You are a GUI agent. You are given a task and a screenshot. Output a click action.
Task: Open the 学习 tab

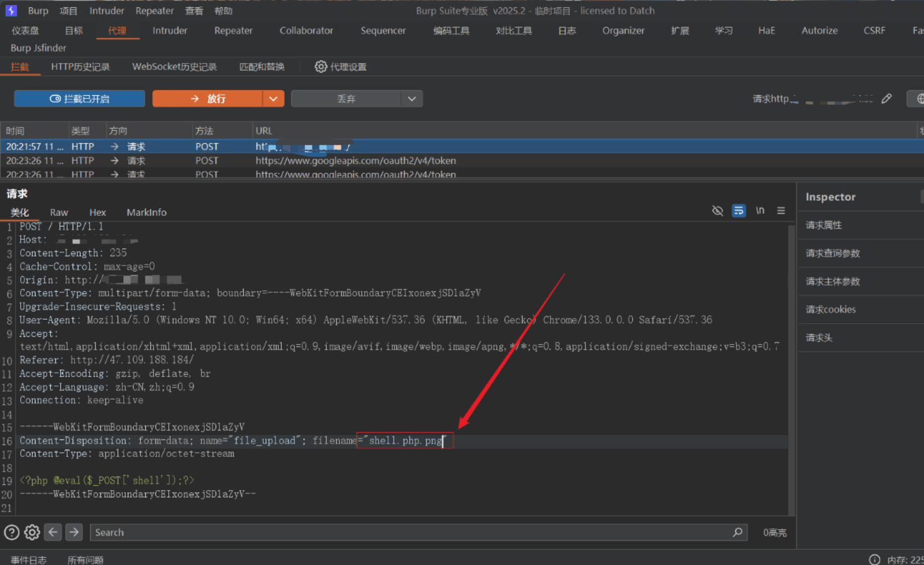click(x=724, y=30)
